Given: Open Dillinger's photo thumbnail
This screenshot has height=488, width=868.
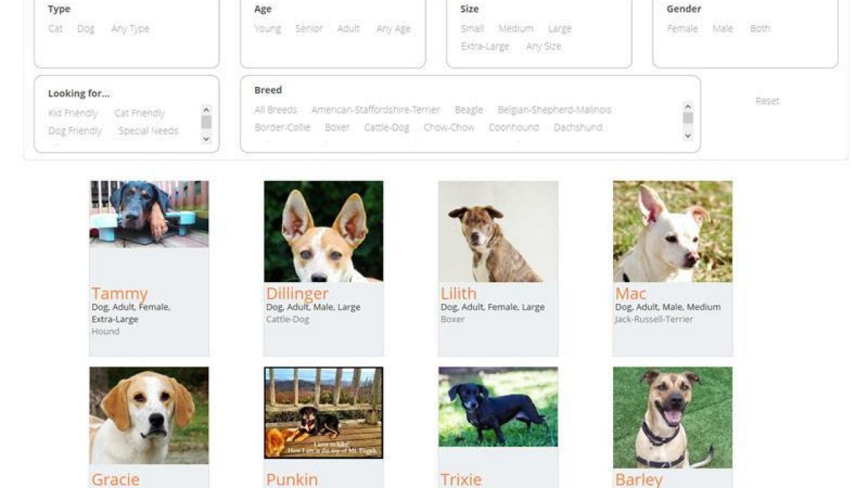Looking at the screenshot, I should pyautogui.click(x=323, y=231).
